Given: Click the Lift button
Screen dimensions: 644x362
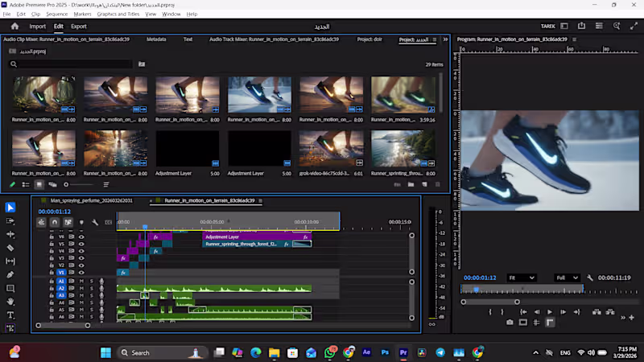Looking at the screenshot, I should point(597,312).
